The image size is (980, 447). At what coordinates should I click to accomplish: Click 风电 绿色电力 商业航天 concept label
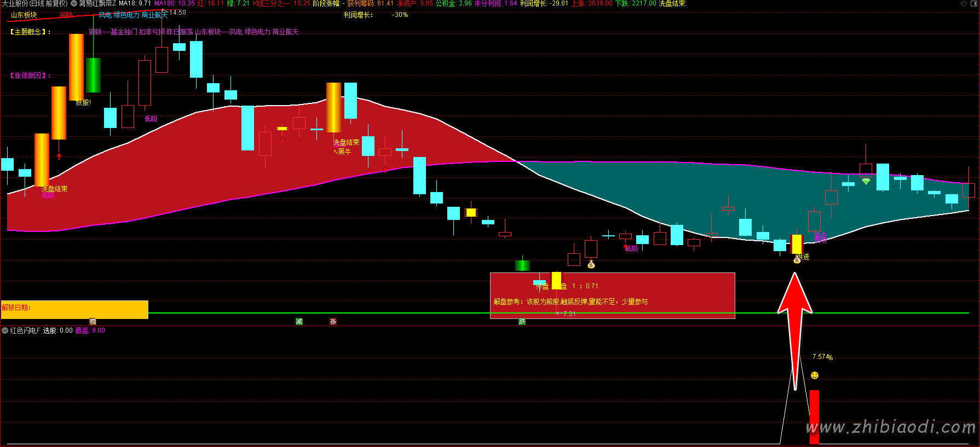[133, 15]
